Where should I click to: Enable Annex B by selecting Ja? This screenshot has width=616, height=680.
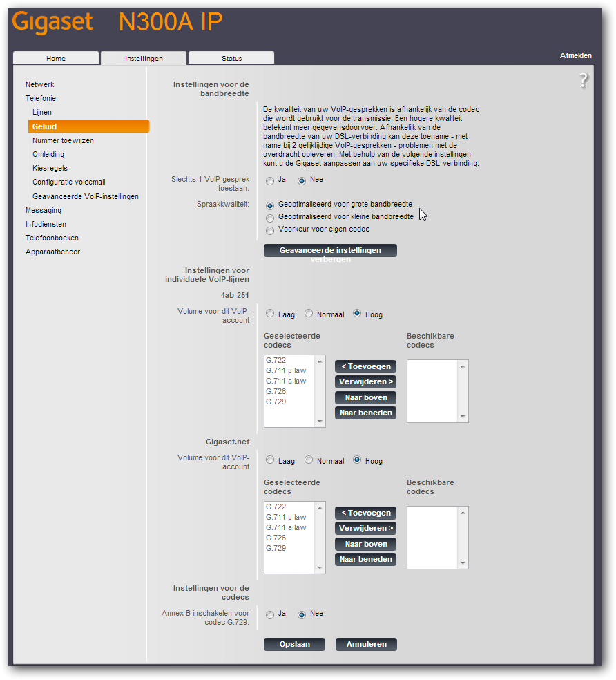(x=270, y=615)
